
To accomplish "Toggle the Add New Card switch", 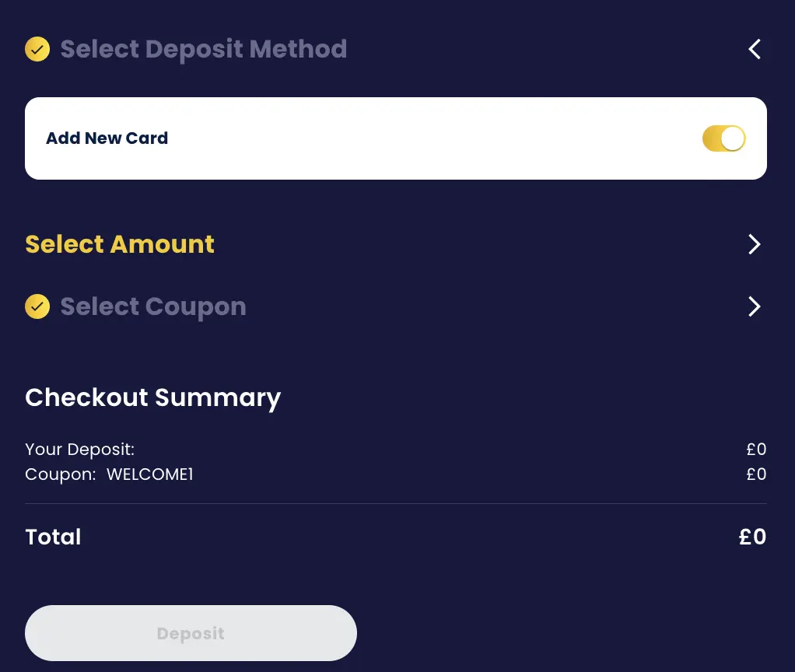I will click(x=723, y=138).
